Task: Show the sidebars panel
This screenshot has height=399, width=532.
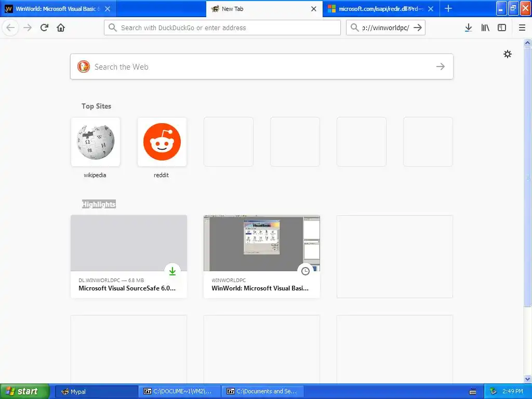Action: 502,28
